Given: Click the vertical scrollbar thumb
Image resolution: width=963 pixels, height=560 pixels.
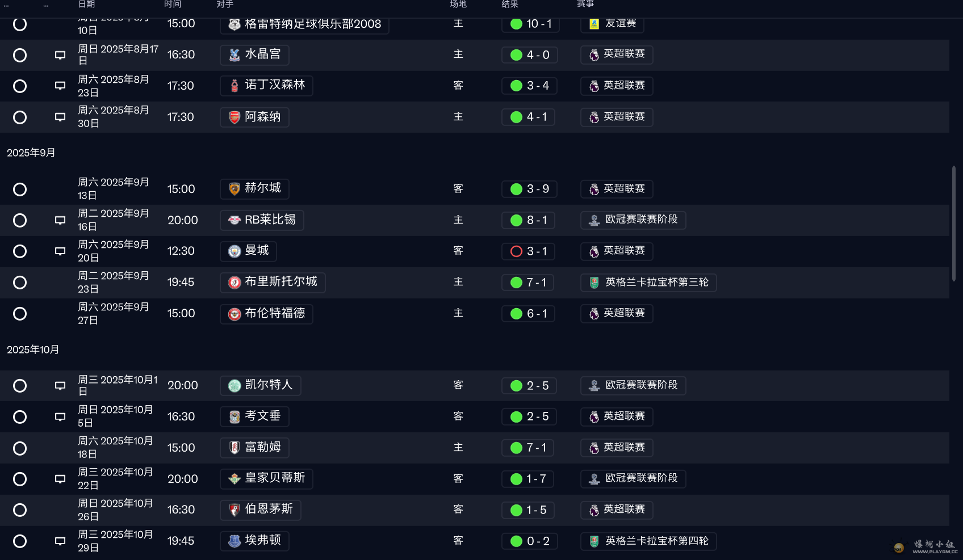Looking at the screenshot, I should (x=954, y=224).
